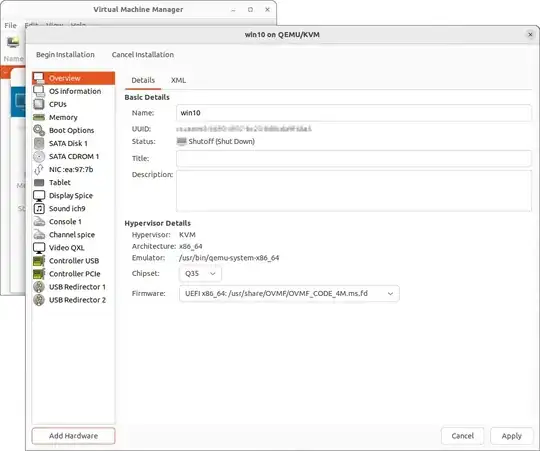The width and height of the screenshot is (540, 451).
Task: Choose the Controller USB card icon
Action: (39, 261)
